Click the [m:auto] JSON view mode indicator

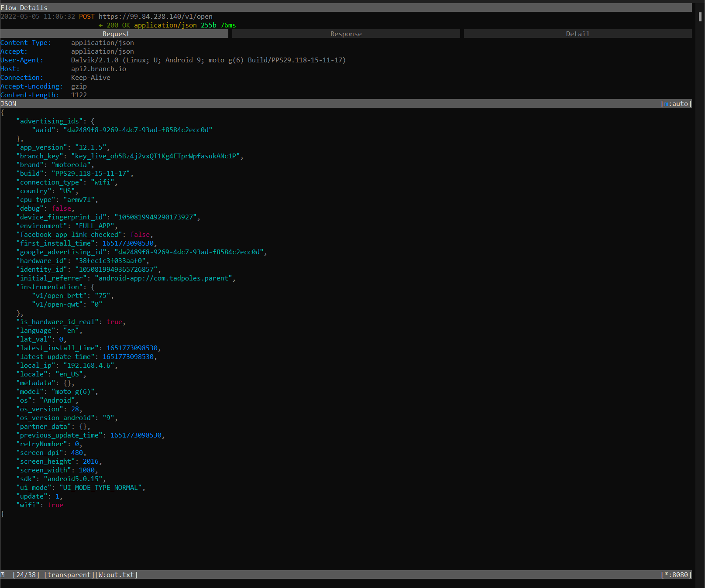676,103
